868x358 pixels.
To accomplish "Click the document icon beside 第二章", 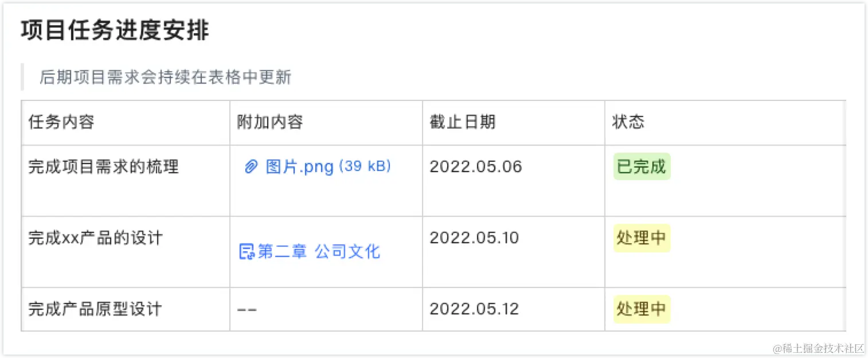I will click(247, 251).
